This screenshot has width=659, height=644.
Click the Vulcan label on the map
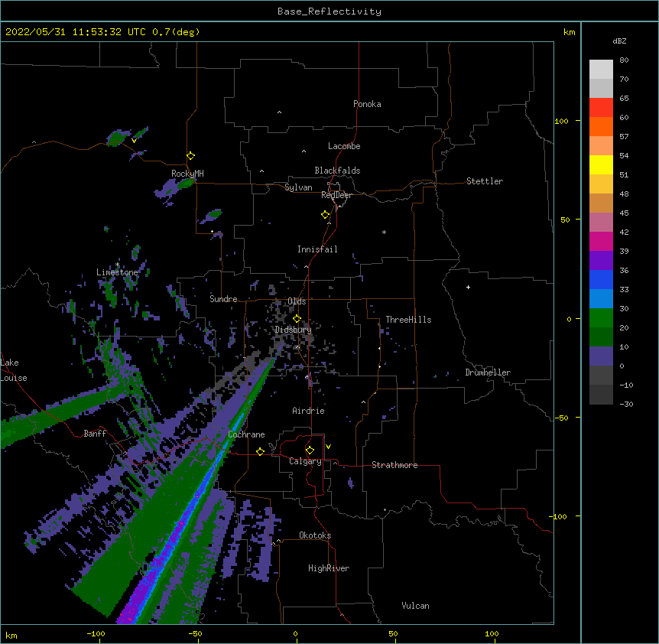(415, 606)
